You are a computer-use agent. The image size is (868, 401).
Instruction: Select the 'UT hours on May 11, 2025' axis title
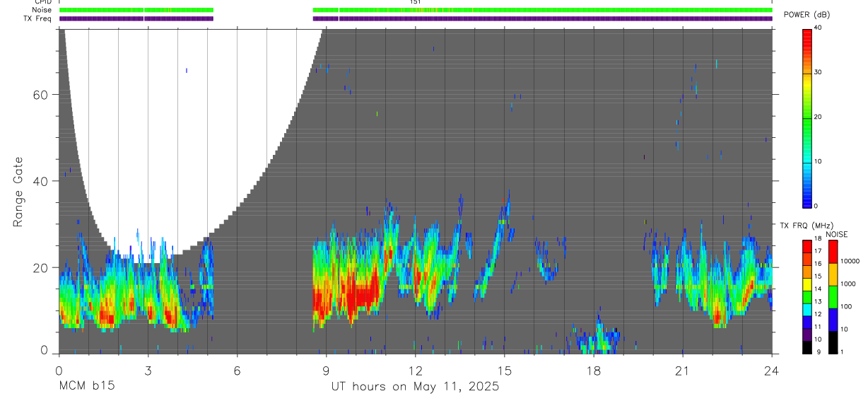point(415,387)
